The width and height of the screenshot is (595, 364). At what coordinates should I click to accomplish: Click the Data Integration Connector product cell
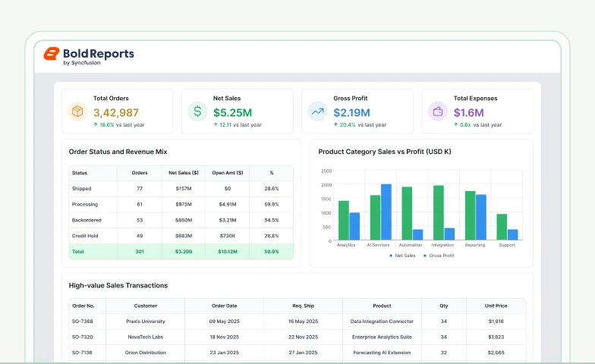(x=382, y=322)
